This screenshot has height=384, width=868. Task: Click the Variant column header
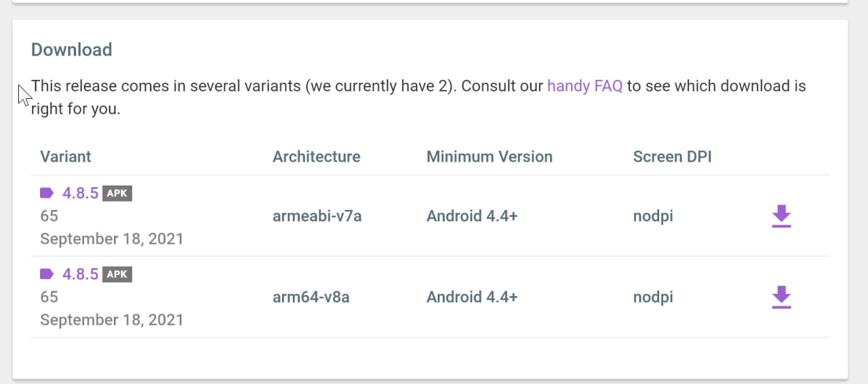(66, 156)
